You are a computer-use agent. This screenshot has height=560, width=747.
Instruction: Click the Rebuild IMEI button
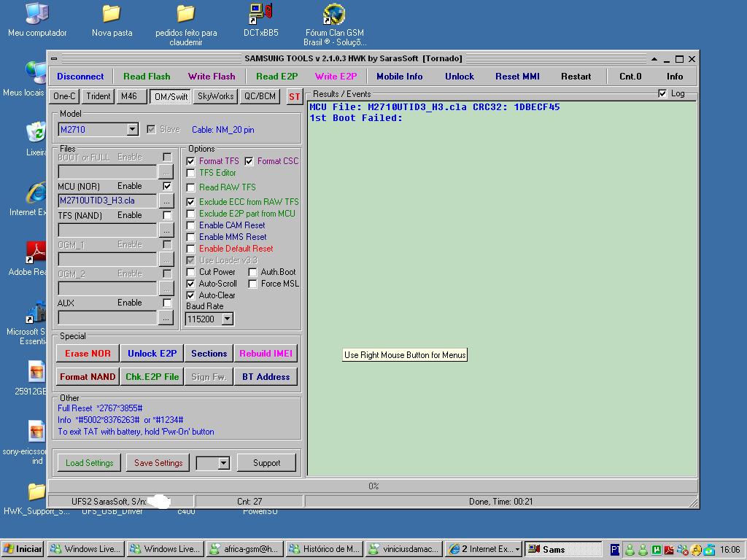point(266,354)
